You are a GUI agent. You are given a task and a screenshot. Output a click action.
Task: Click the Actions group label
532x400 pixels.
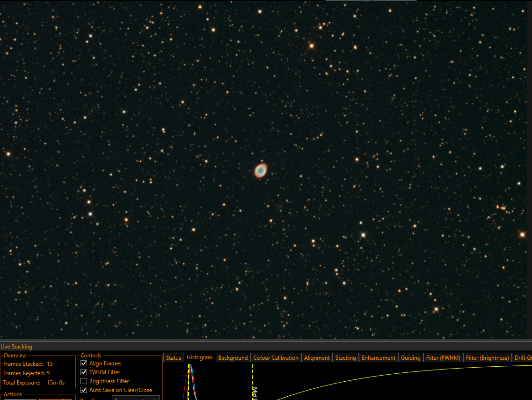click(13, 394)
